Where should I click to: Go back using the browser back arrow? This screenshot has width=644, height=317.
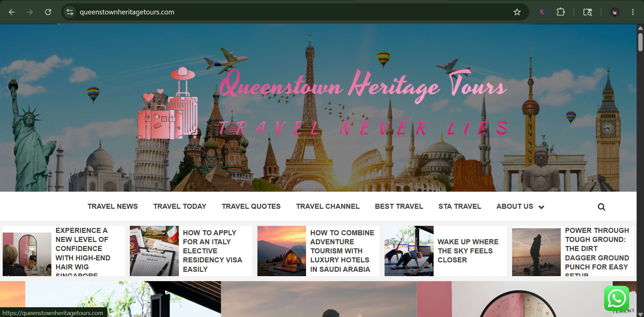pos(12,12)
